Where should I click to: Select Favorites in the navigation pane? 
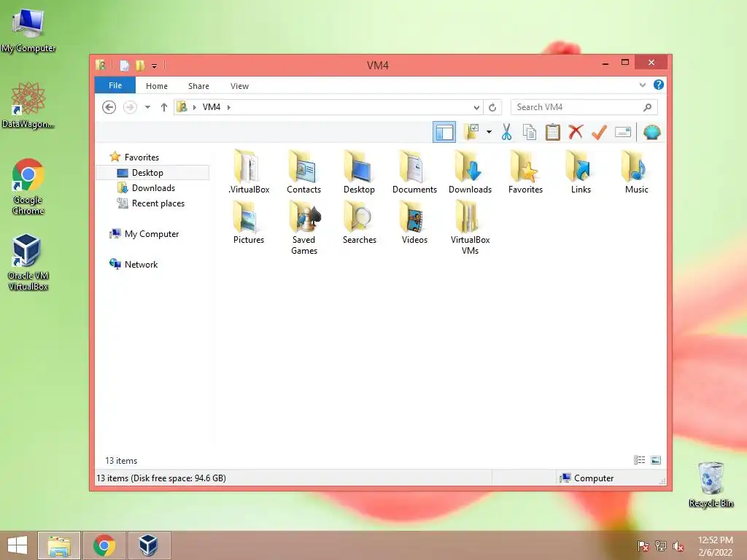pos(142,157)
